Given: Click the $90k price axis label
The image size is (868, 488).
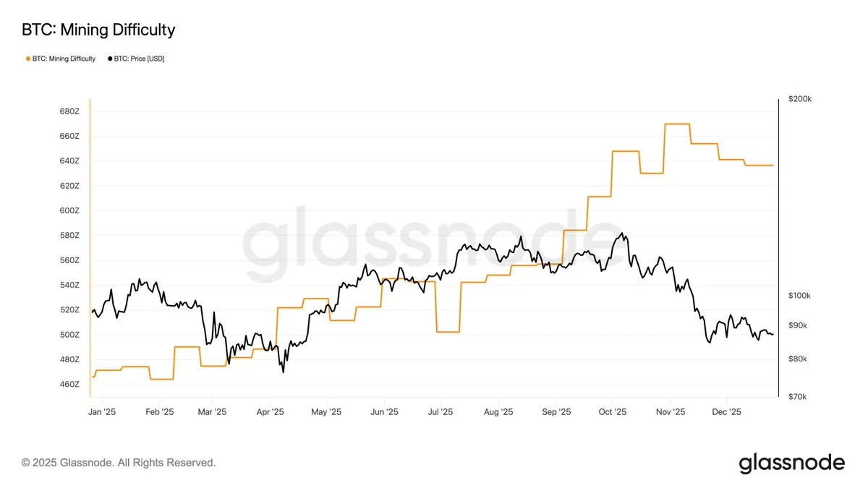Looking at the screenshot, I should click(x=797, y=325).
